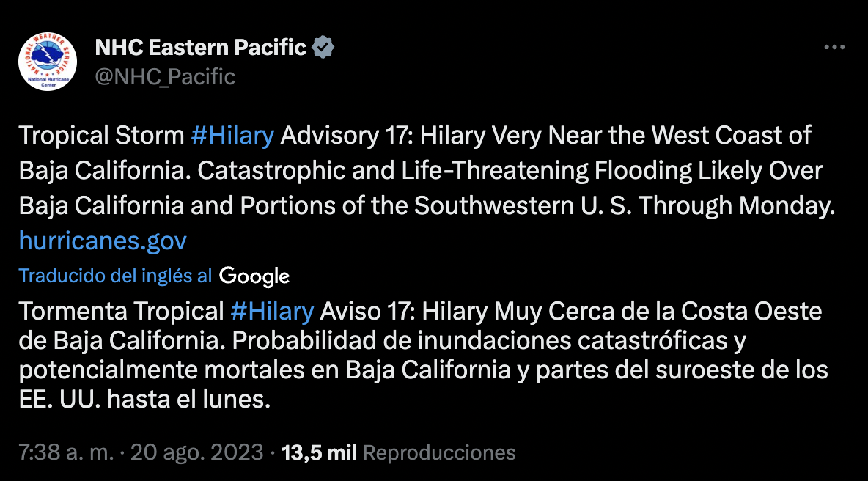
Task: Click the 13,5 mil view count
Action: coord(319,452)
